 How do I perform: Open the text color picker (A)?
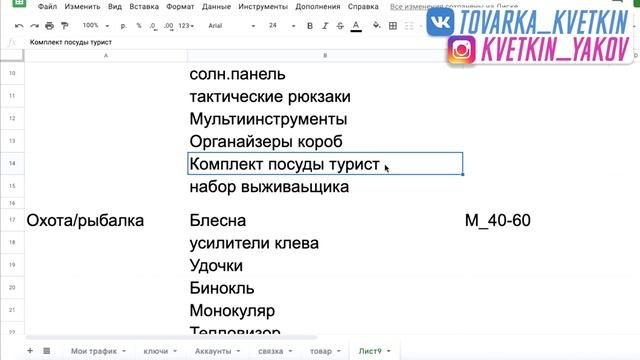tap(356, 26)
